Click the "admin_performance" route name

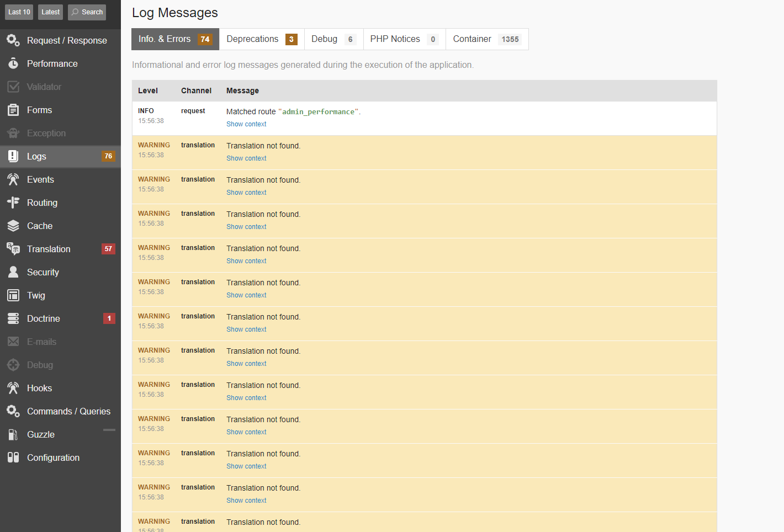(x=319, y=112)
